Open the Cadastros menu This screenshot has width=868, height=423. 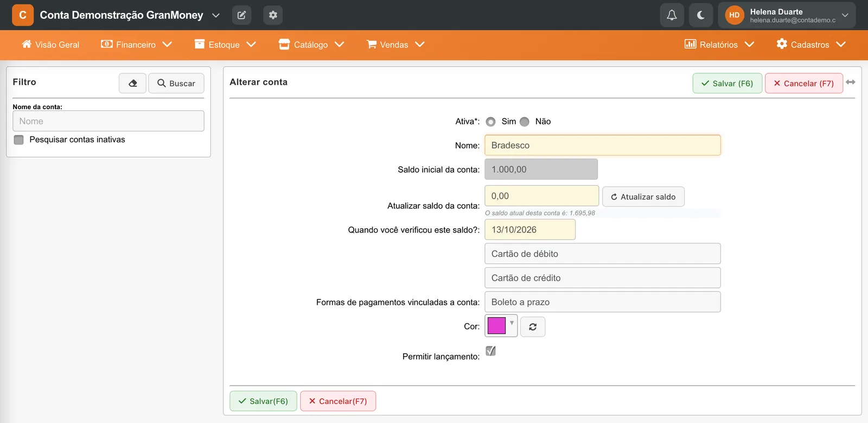pos(811,45)
